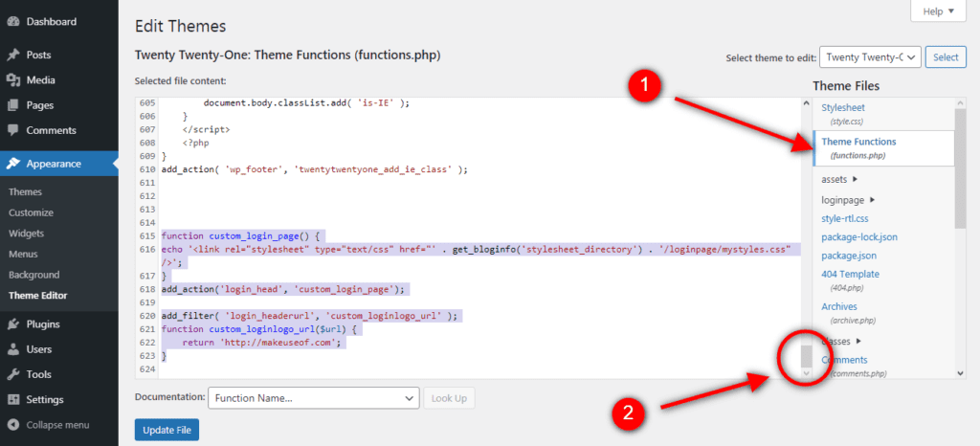Image resolution: width=980 pixels, height=446 pixels.
Task: Open the Pages menu item
Action: coord(40,105)
